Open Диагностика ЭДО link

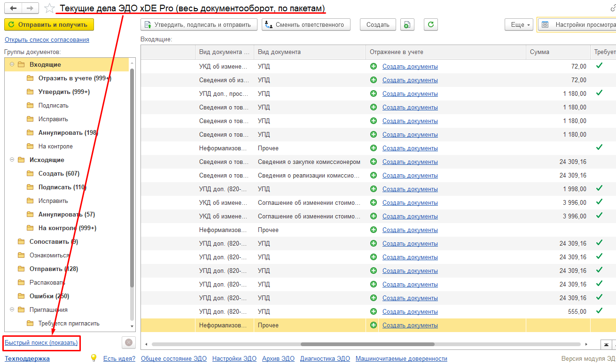pos(325,358)
